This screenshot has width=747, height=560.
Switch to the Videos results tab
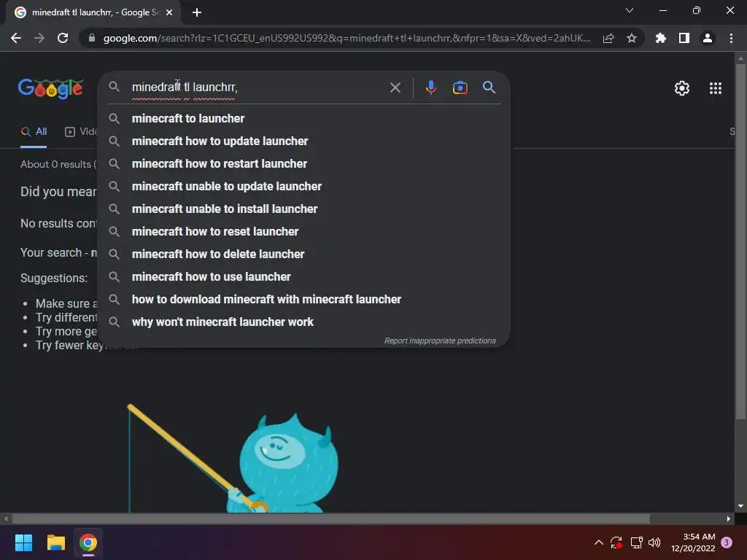(80, 132)
